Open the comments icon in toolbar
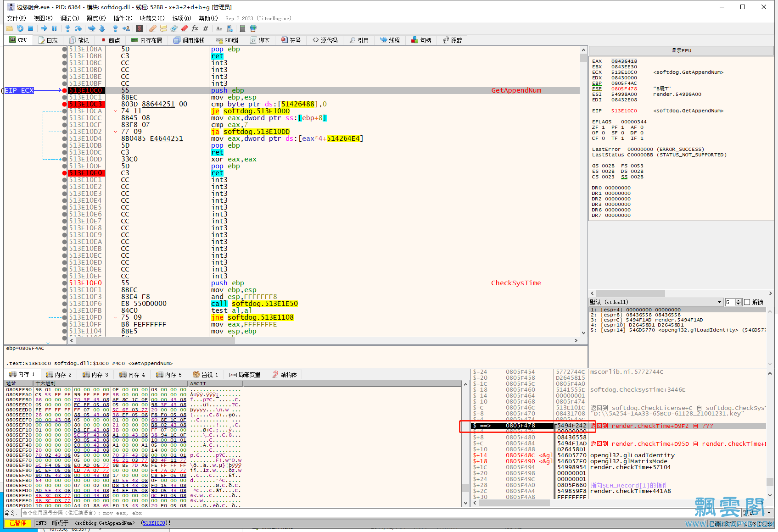 pyautogui.click(x=163, y=28)
